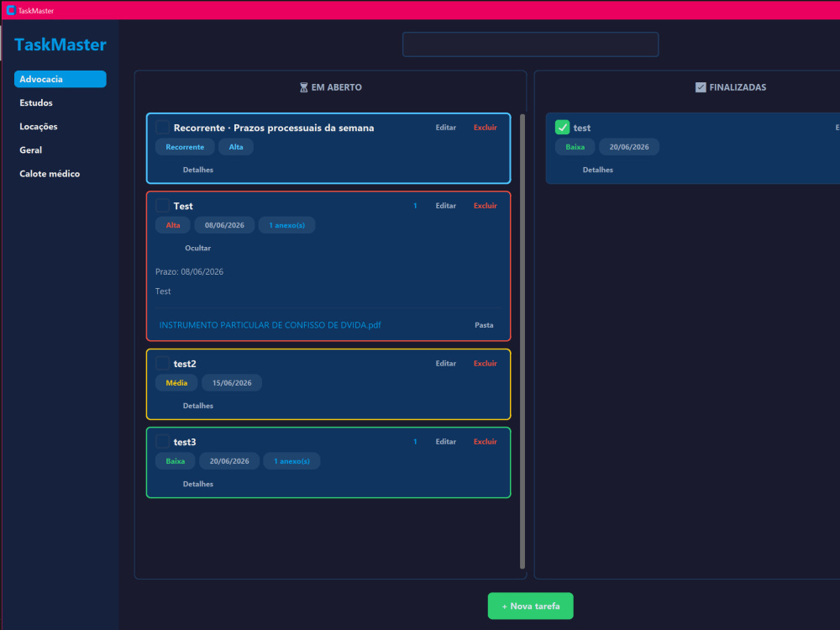
Task: Tick the test2 task checkbox
Action: [x=162, y=363]
